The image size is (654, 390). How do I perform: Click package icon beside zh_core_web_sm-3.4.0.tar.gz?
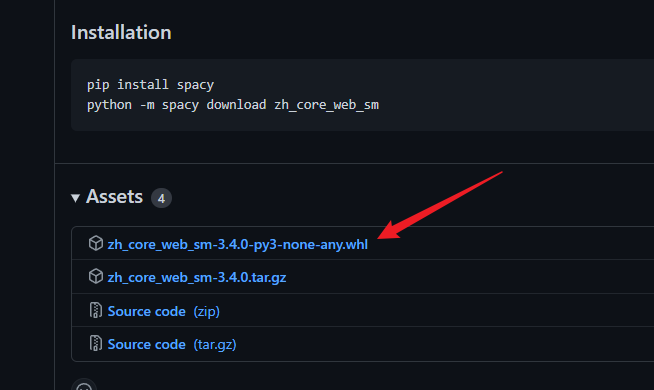pos(96,276)
